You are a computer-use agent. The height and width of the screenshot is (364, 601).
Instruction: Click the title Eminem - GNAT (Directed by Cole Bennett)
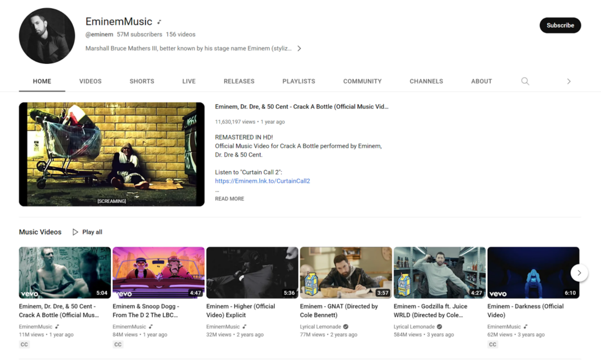(x=339, y=311)
